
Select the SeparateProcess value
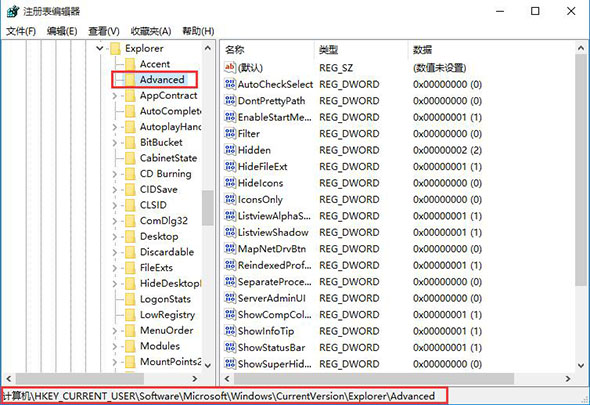coord(275,282)
